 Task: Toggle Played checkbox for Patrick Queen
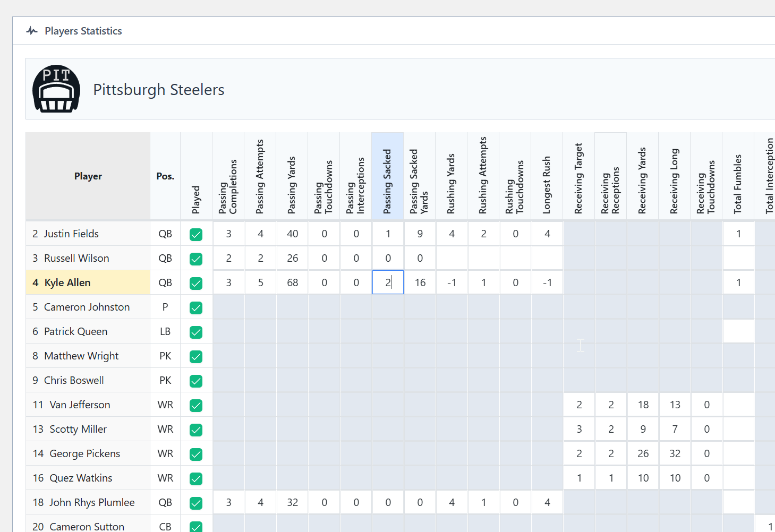point(196,332)
